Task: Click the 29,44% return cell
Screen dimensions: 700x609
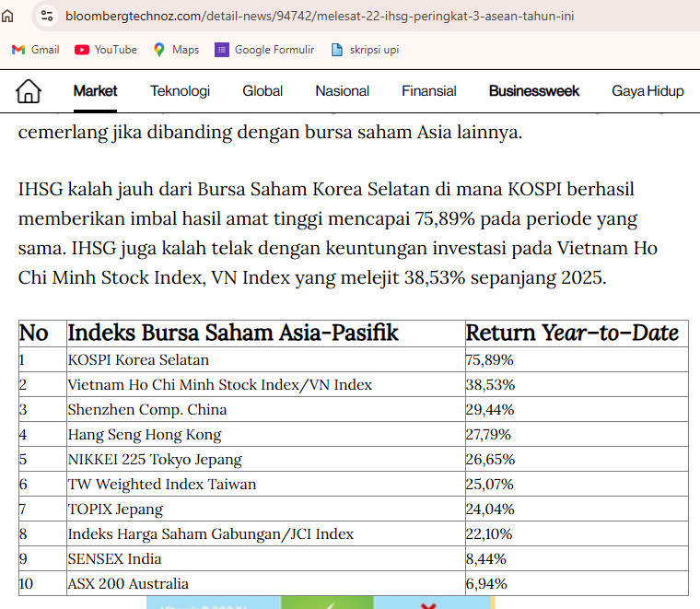Action: [x=577, y=409]
